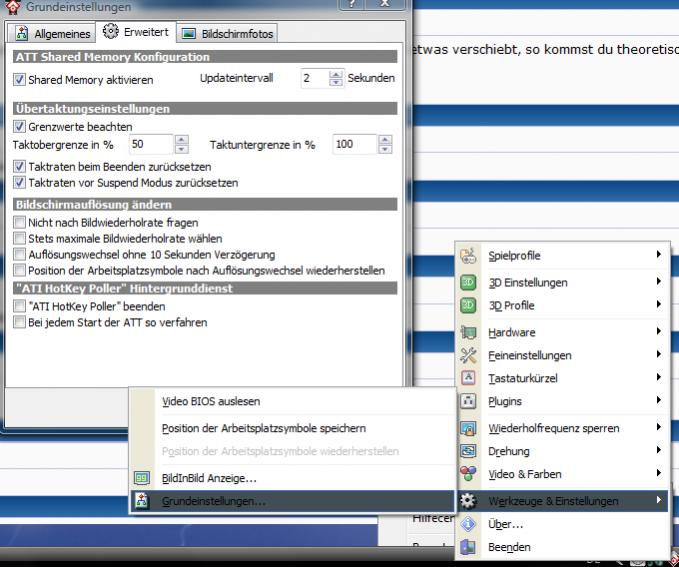Open Wiederholfrequenz sperren menu item
The image size is (679, 567).
(562, 428)
